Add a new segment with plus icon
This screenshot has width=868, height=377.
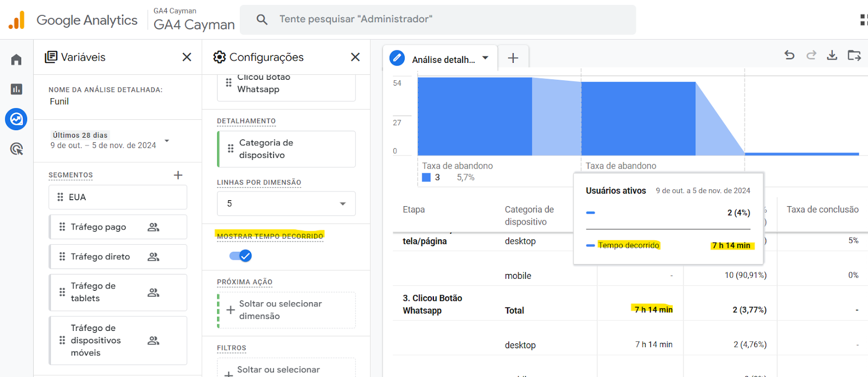pyautogui.click(x=178, y=175)
